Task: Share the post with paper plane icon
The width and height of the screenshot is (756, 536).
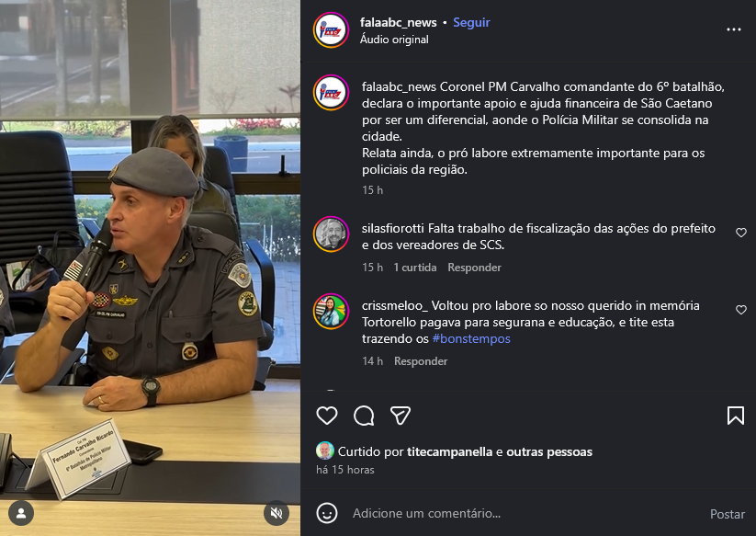Action: click(401, 416)
